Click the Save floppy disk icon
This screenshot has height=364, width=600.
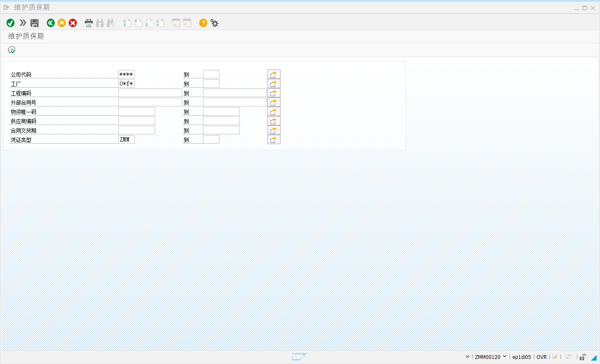coord(35,23)
